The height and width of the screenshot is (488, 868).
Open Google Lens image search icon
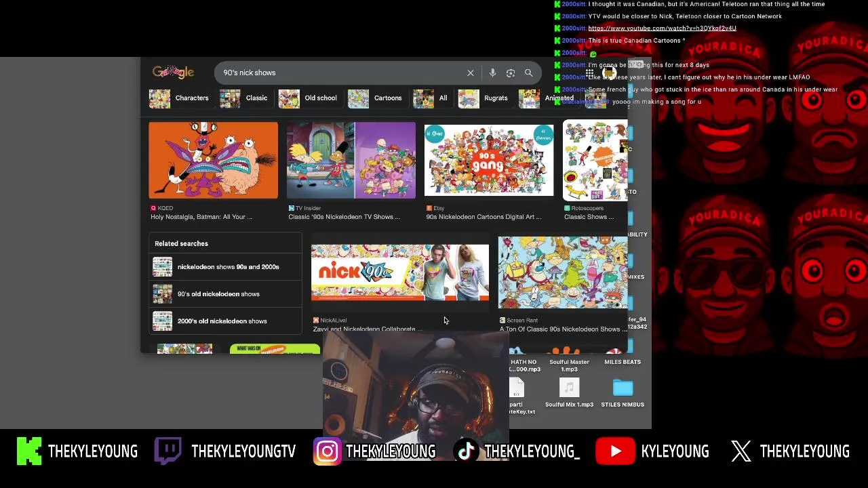[511, 73]
